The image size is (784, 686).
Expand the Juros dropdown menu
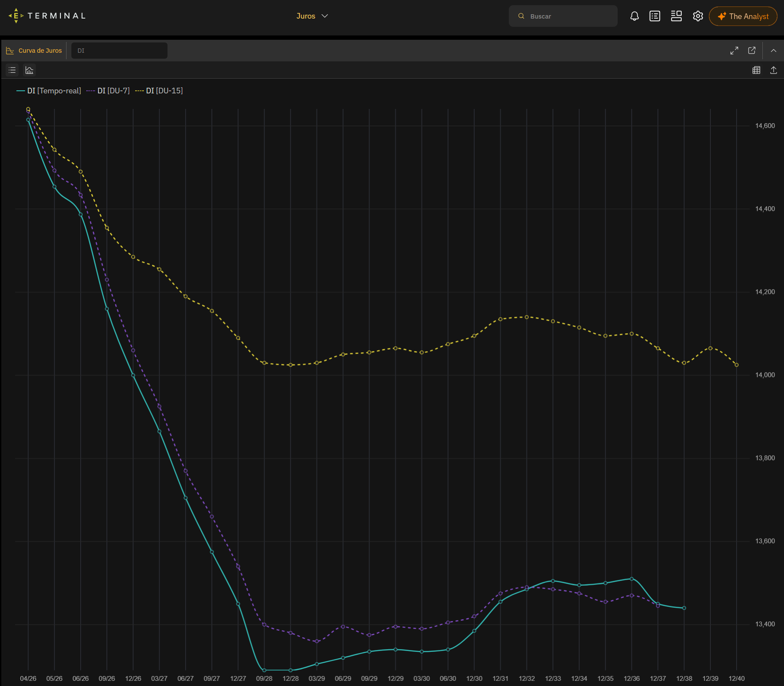(312, 16)
